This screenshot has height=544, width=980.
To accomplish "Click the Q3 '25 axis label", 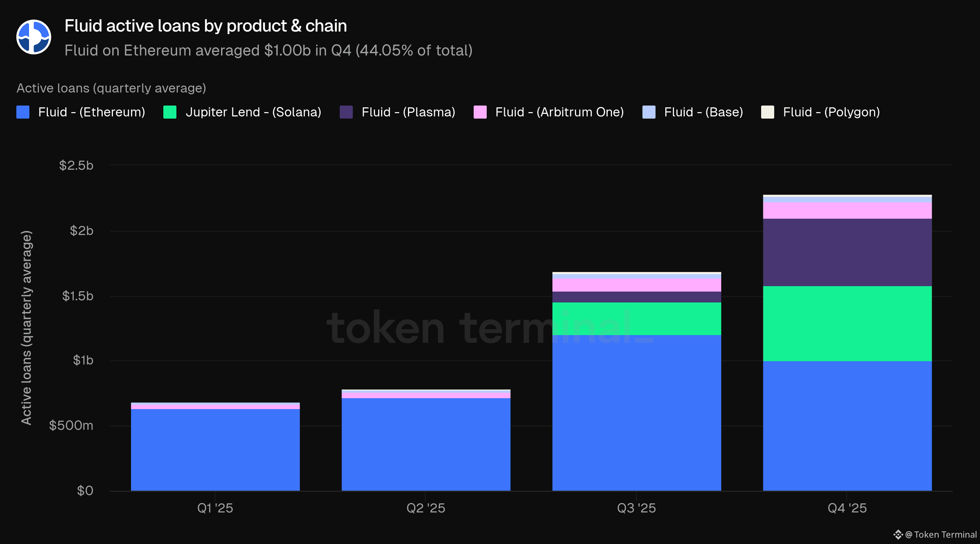I will pos(636,508).
